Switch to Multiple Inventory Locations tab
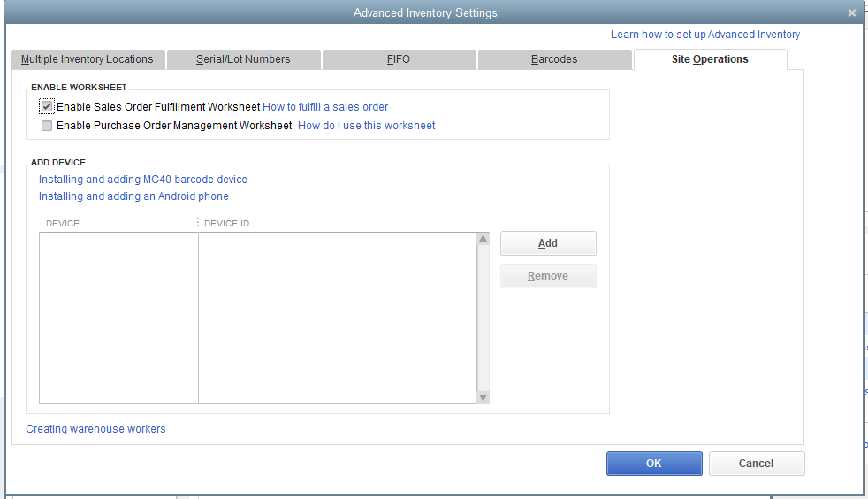Image resolution: width=868 pixels, height=499 pixels. coord(88,59)
